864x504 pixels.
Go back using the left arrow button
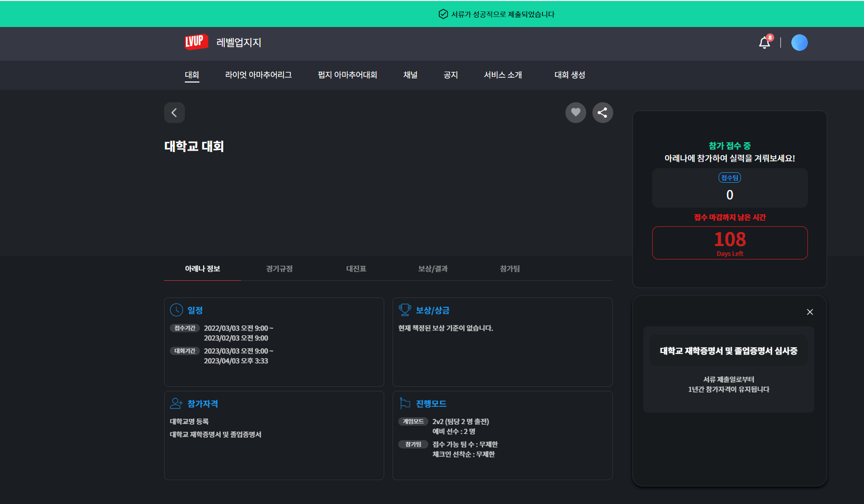pyautogui.click(x=174, y=113)
